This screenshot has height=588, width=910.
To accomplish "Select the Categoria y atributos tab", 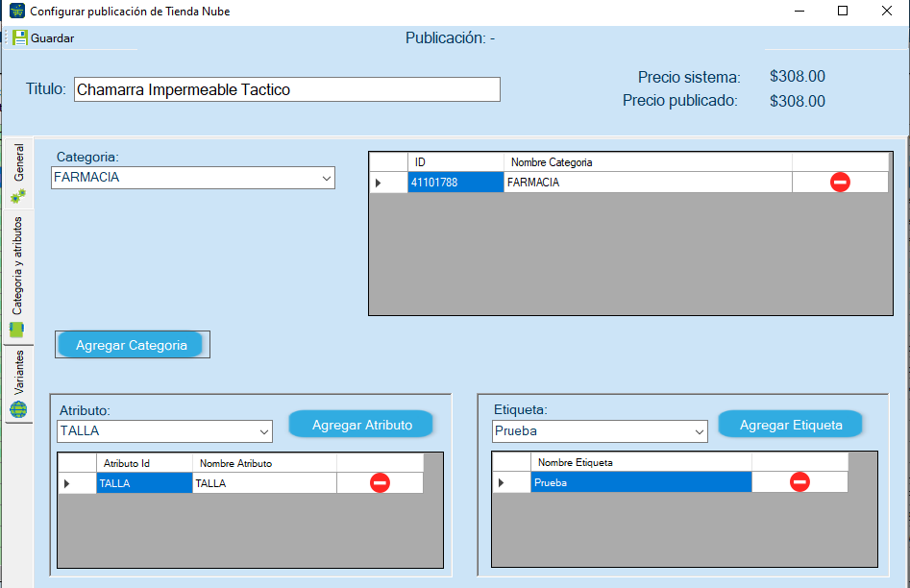I will [x=18, y=277].
